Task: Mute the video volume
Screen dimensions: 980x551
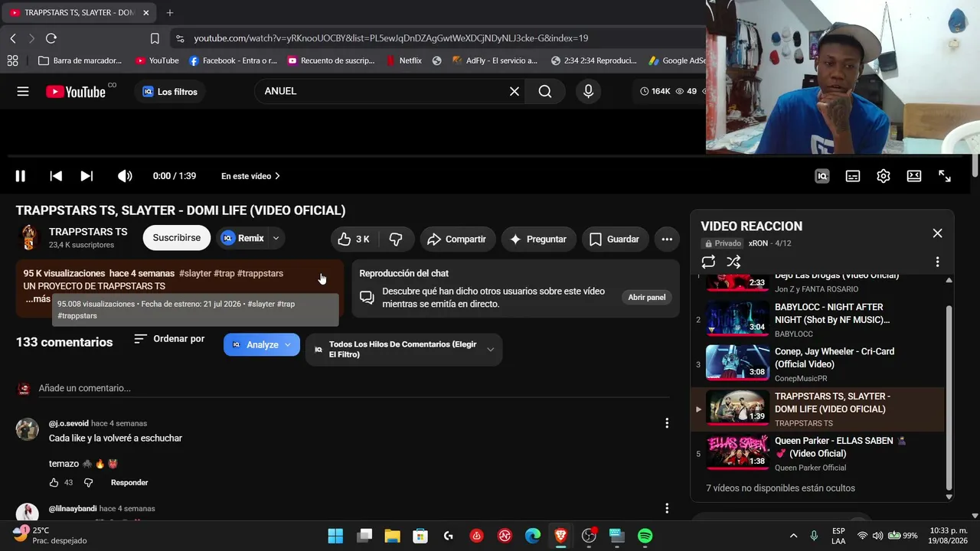Action: (125, 176)
